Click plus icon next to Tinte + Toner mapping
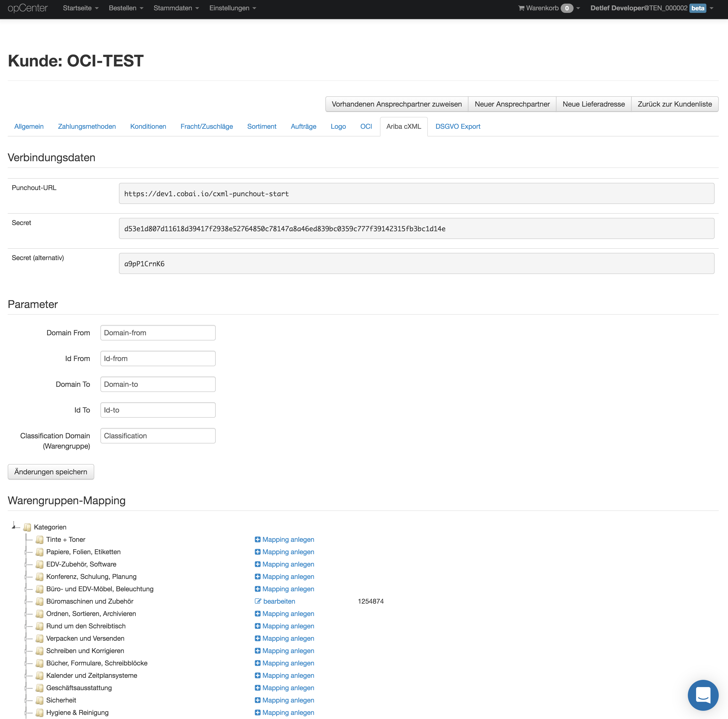The height and width of the screenshot is (719, 728). [x=257, y=540]
